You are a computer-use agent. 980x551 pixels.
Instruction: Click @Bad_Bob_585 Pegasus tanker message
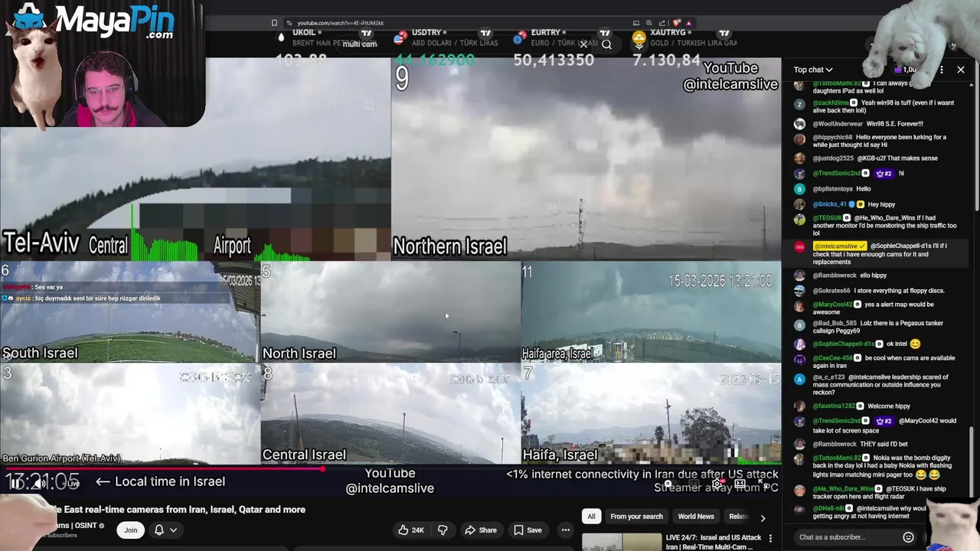click(874, 328)
